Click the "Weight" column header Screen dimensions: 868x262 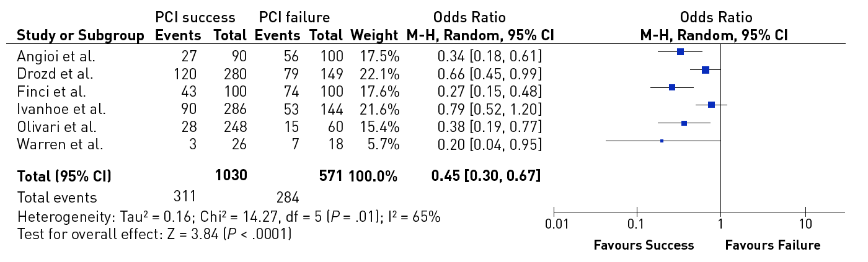374,35
